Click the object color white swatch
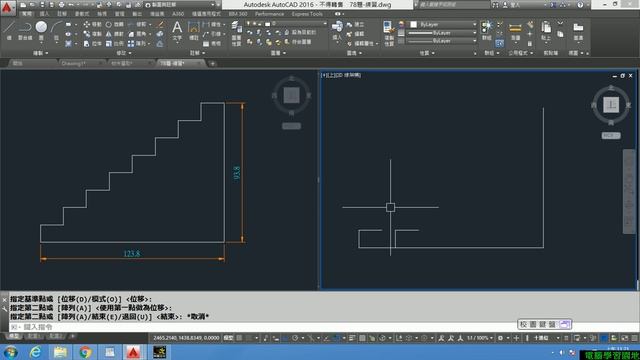Screen dimensions: 640x360 (413, 24)
